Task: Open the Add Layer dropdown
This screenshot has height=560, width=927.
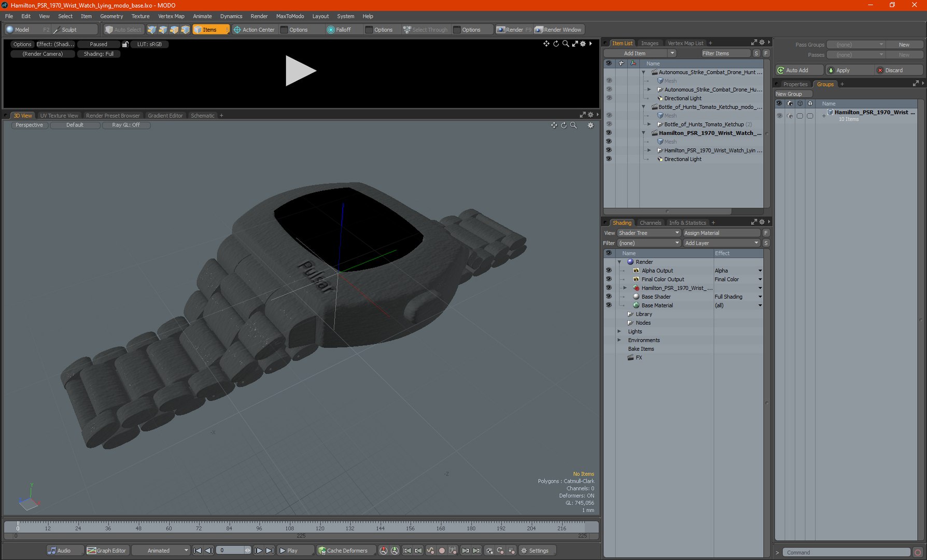Action: pyautogui.click(x=721, y=243)
